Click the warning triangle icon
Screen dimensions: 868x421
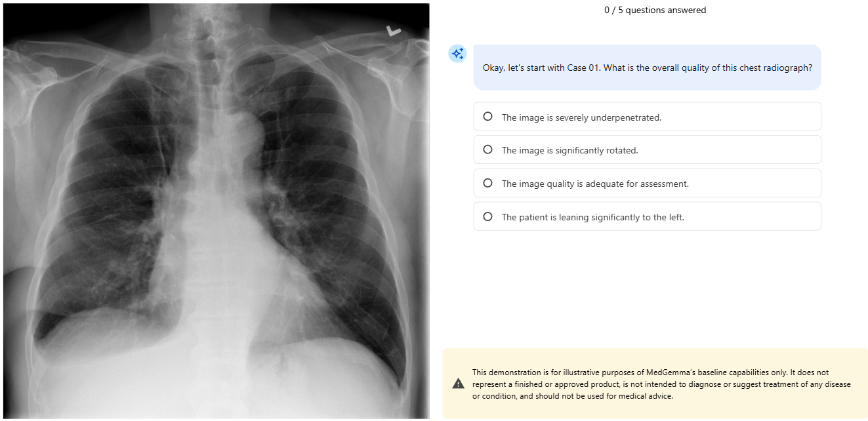[459, 384]
